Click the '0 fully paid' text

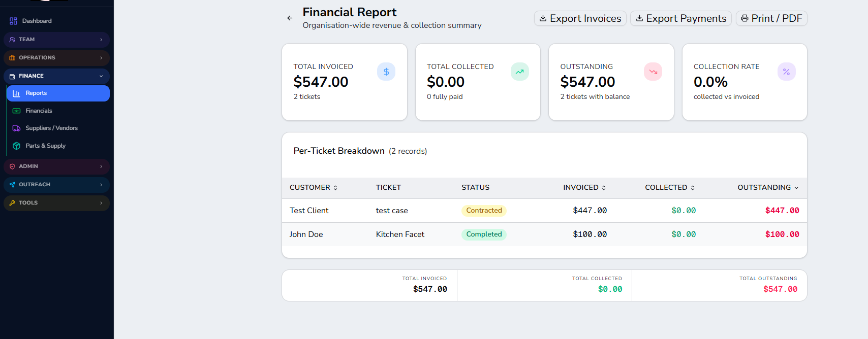445,97
